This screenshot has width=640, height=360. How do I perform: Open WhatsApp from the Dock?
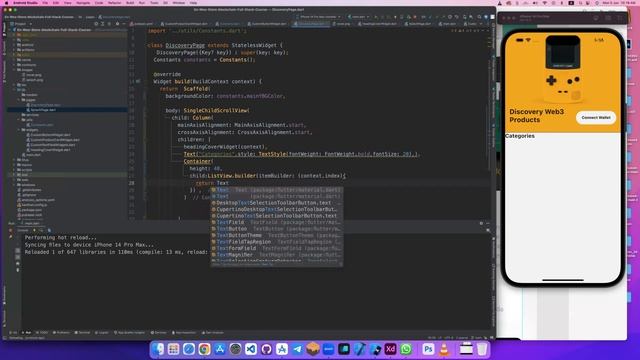coord(406,349)
